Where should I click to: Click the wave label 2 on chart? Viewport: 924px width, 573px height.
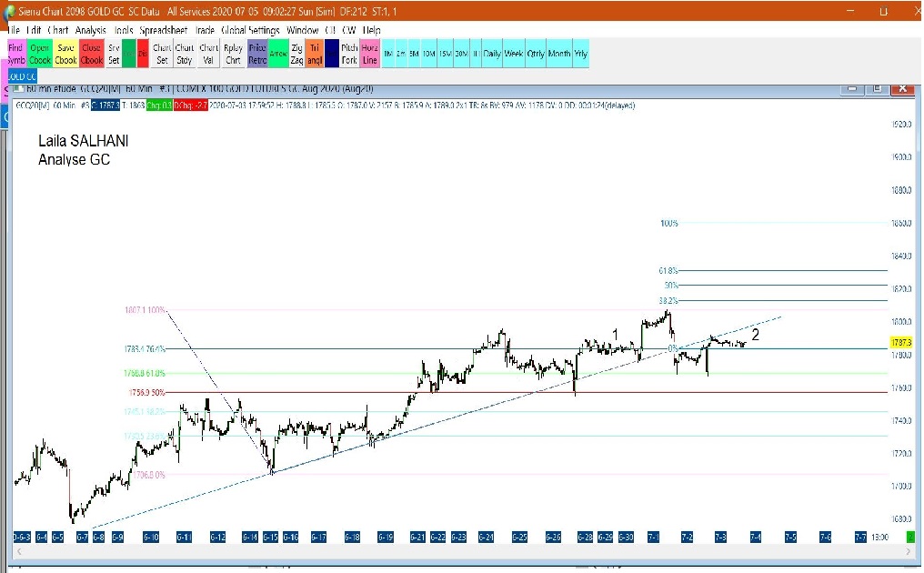[x=756, y=335]
